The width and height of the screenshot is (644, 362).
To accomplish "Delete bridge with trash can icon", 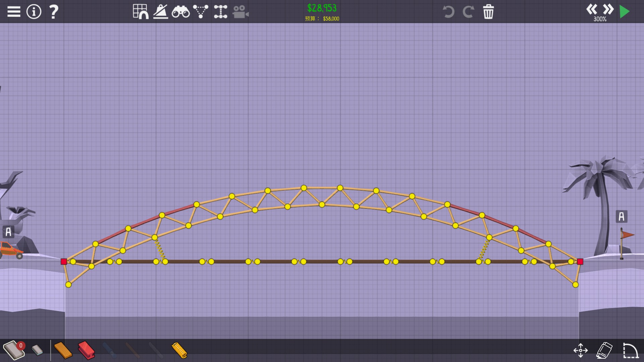I will (x=488, y=12).
